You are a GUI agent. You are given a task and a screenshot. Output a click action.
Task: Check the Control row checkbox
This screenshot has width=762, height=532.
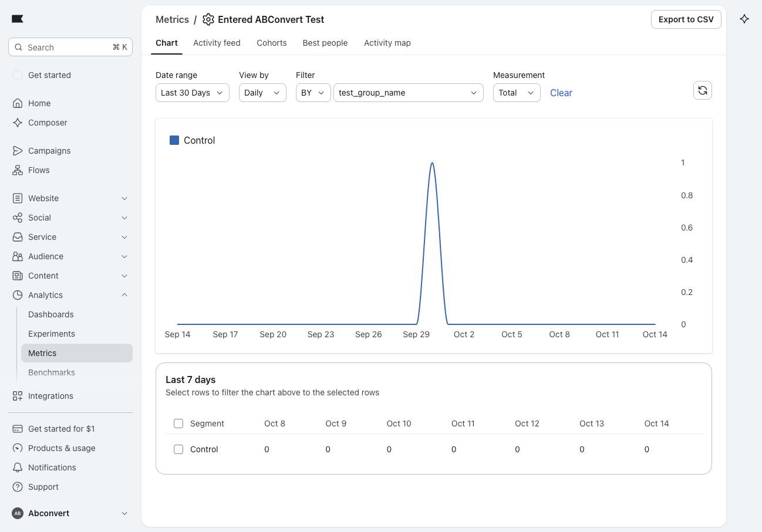(x=178, y=449)
